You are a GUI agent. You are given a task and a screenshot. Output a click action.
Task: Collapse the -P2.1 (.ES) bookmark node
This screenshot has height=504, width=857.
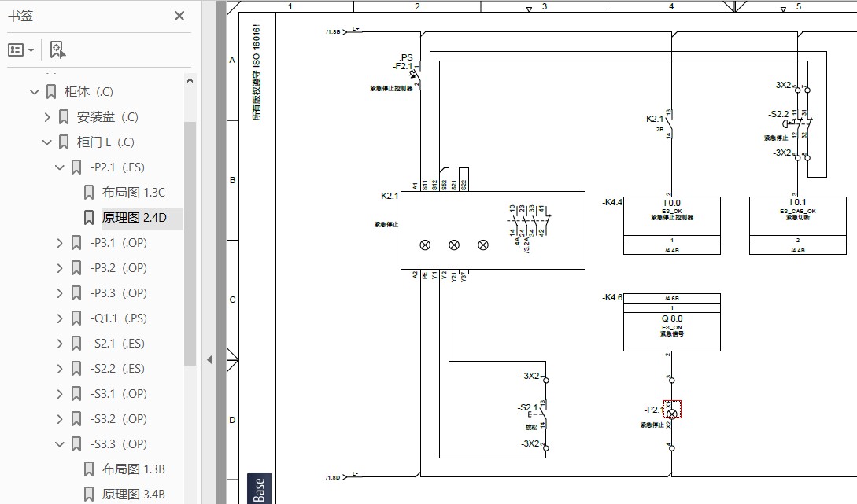coord(60,167)
